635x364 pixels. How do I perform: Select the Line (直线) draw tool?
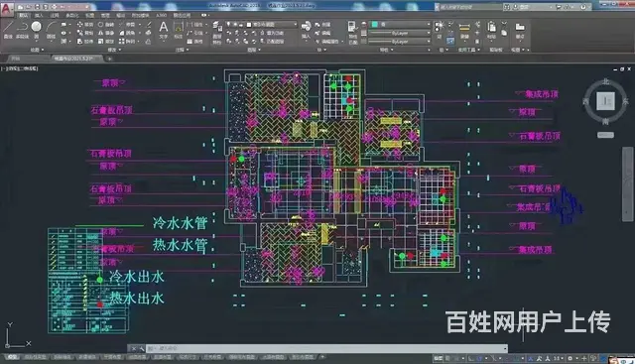(8, 30)
